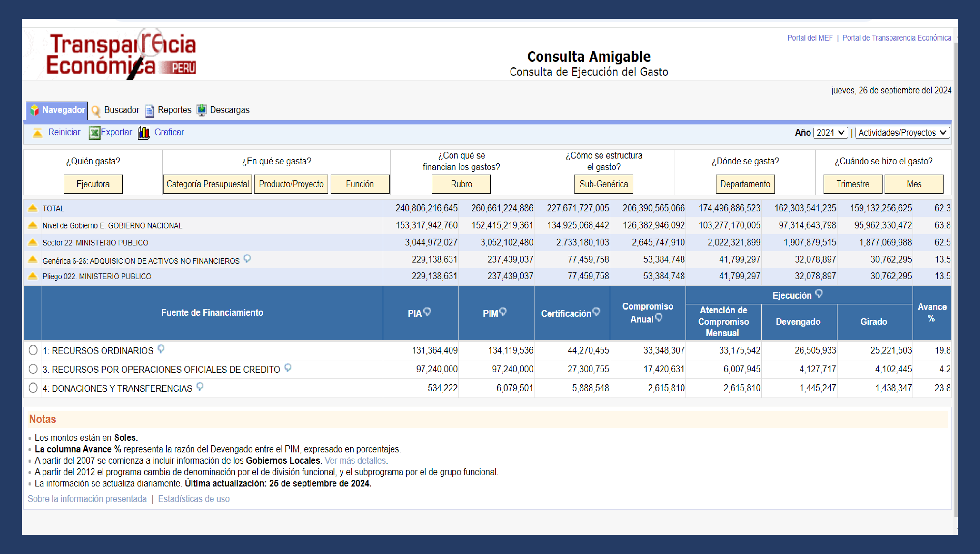980x554 pixels.
Task: Click the Rubro button
Action: coord(461,184)
